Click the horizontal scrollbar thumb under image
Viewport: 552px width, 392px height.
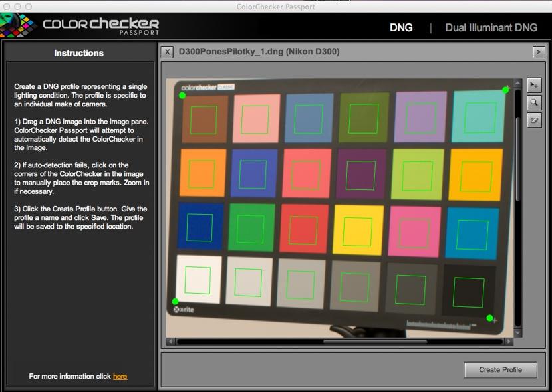pos(375,341)
